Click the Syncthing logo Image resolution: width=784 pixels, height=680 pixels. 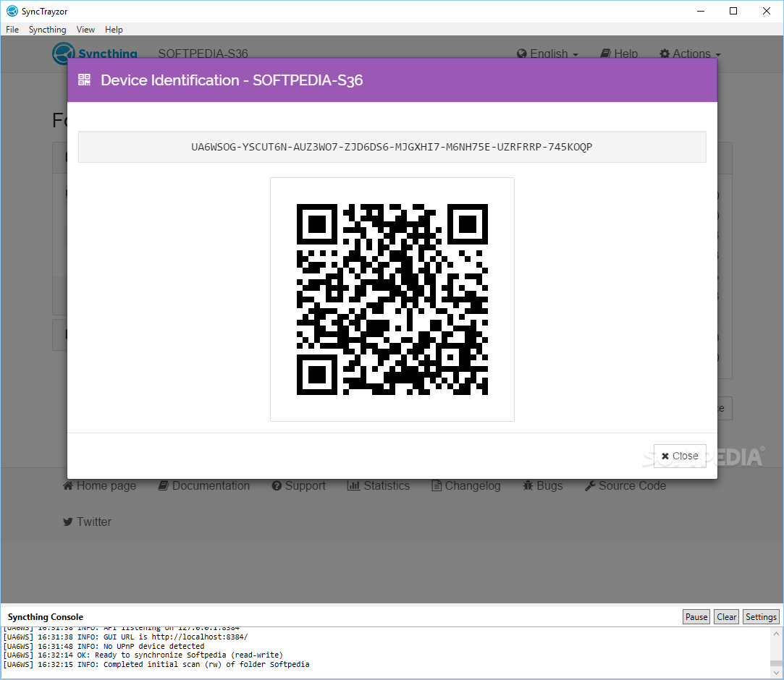(x=95, y=54)
